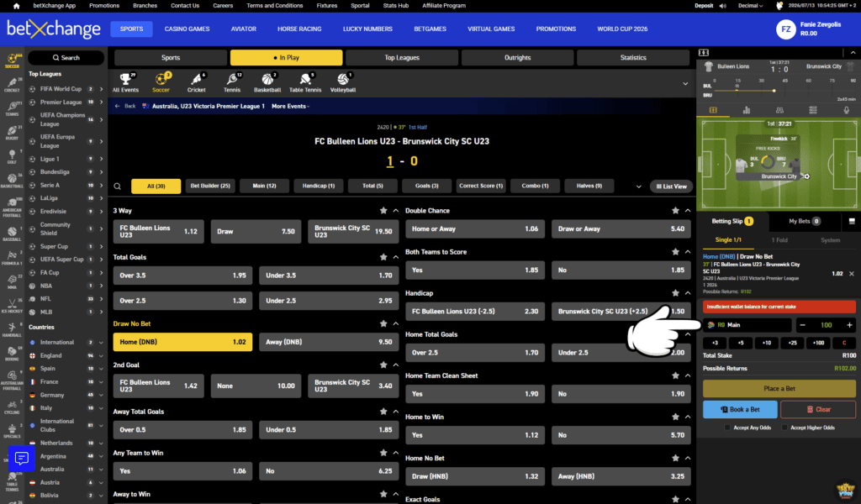Tick the Accept Higher Odds checkbox
The width and height of the screenshot is (861, 504).
coord(784,428)
